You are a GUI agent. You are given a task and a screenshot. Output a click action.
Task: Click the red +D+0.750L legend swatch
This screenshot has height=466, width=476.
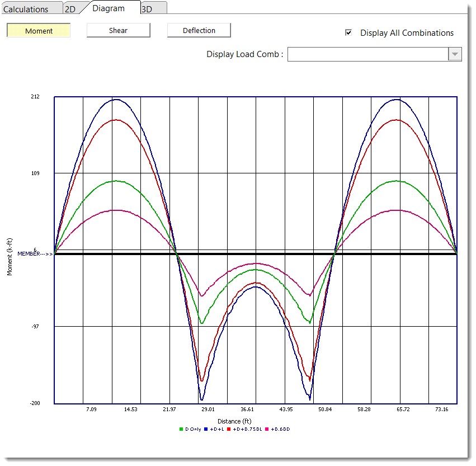pyautogui.click(x=228, y=429)
